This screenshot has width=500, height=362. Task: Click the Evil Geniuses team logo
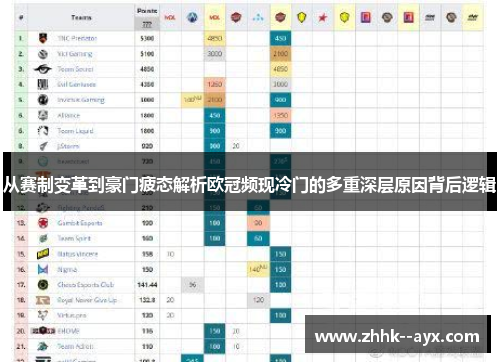pos(43,84)
